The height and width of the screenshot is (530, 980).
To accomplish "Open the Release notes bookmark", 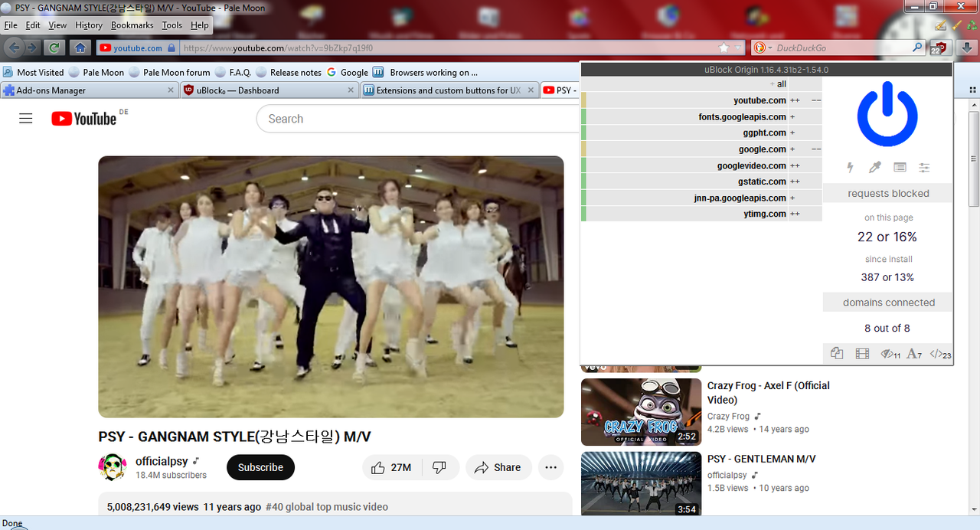I will tap(289, 72).
